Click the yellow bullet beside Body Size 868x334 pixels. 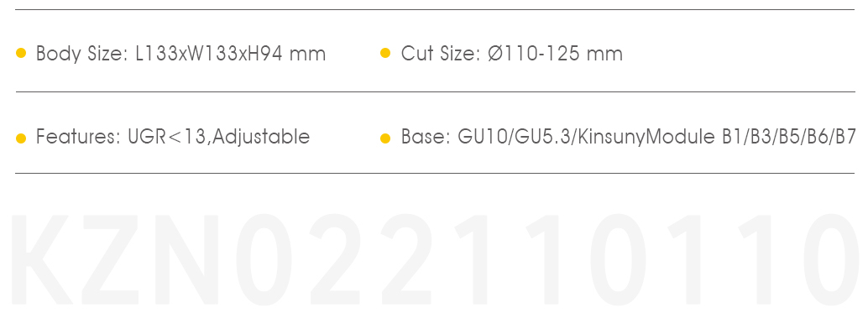(x=21, y=53)
